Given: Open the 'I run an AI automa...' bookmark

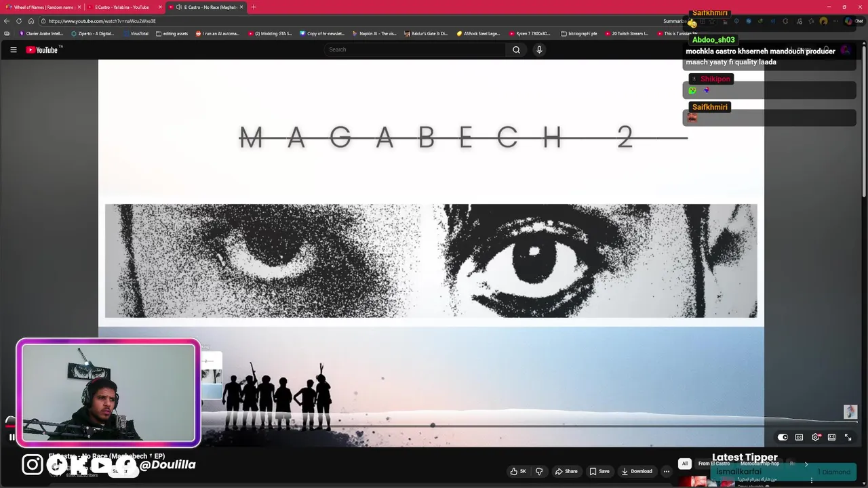Looking at the screenshot, I should click(218, 33).
